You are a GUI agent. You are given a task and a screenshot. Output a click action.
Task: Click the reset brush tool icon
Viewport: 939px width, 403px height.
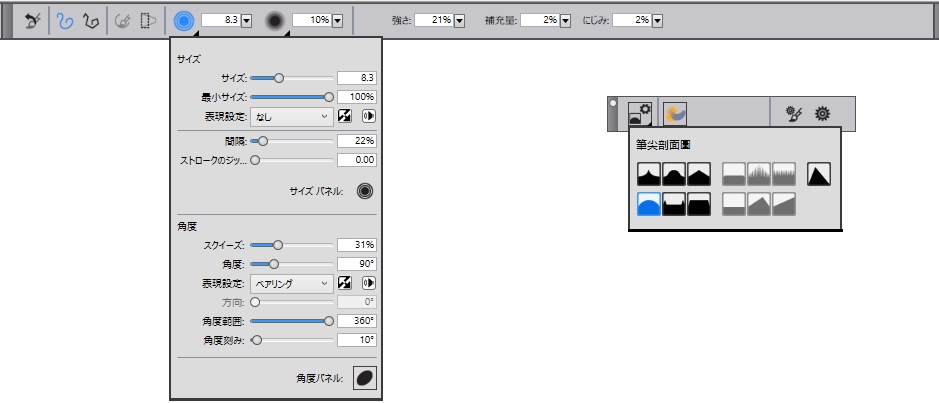tap(32, 20)
